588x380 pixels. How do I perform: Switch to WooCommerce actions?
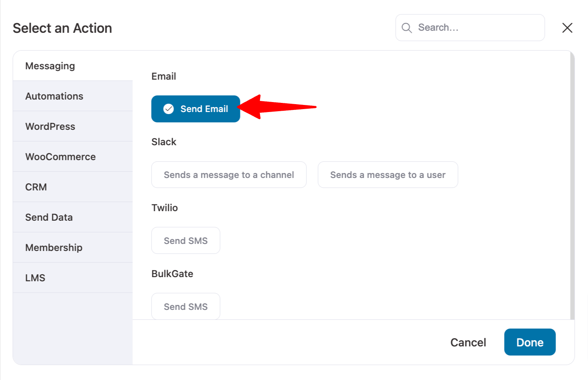[73, 157]
